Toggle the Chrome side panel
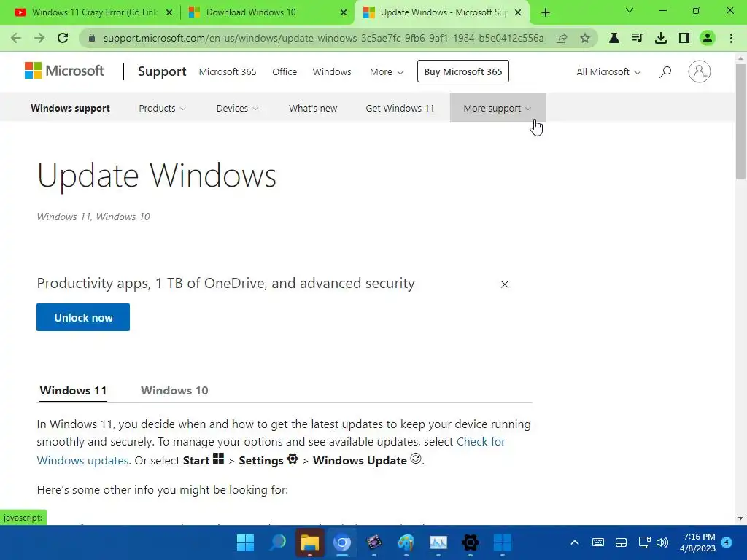The width and height of the screenshot is (747, 560). 684,38
